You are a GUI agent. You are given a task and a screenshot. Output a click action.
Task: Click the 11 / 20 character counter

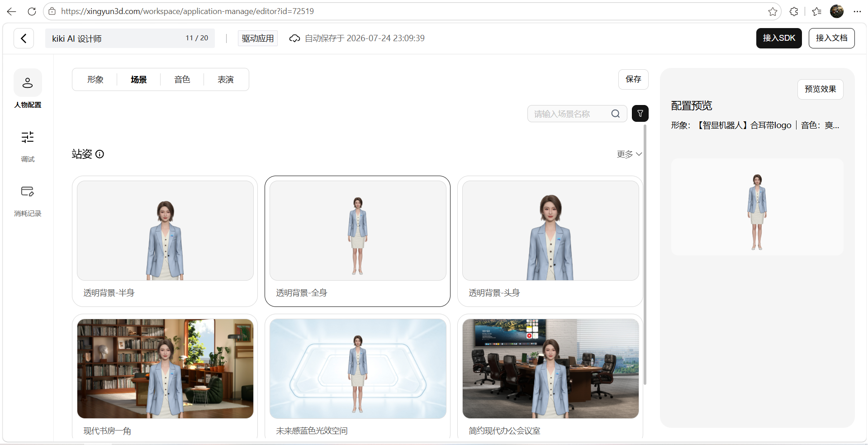click(197, 38)
